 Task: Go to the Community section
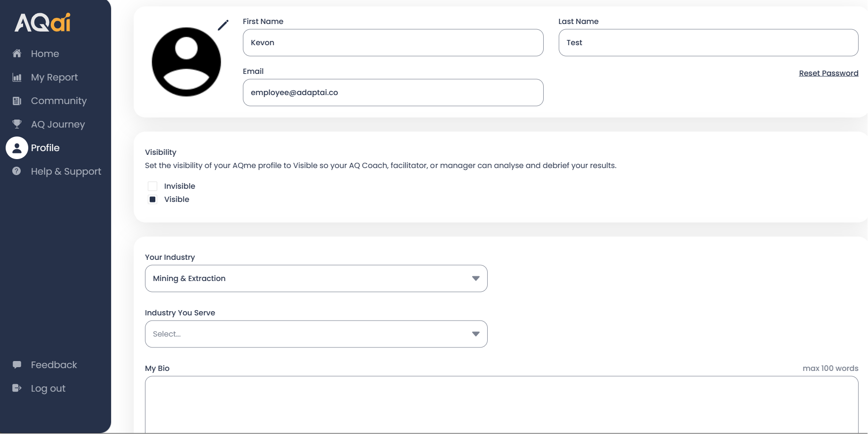click(x=59, y=101)
